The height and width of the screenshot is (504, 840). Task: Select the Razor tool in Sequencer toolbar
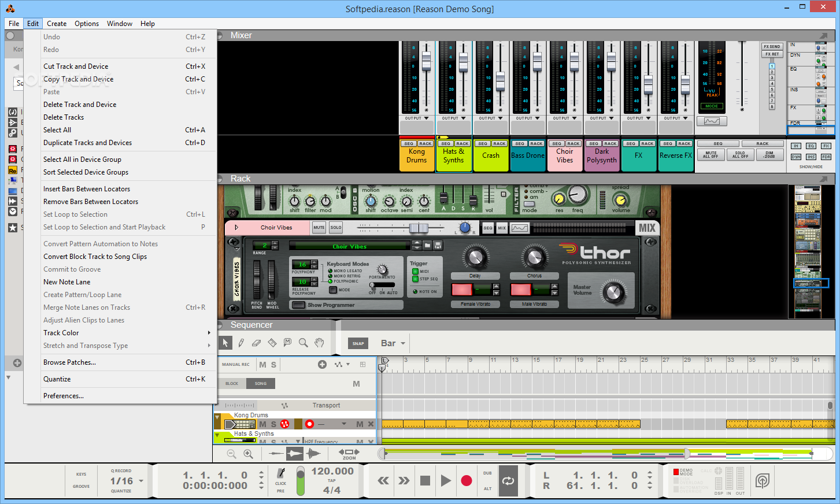272,343
